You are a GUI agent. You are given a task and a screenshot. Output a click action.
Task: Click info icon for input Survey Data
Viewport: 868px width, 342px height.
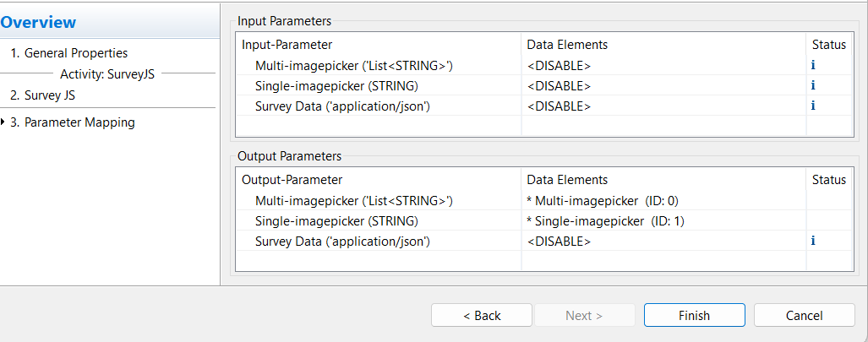coord(813,106)
